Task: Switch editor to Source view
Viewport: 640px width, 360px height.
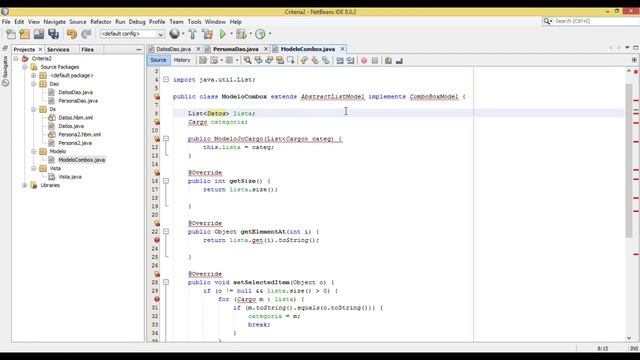Action: [x=158, y=60]
